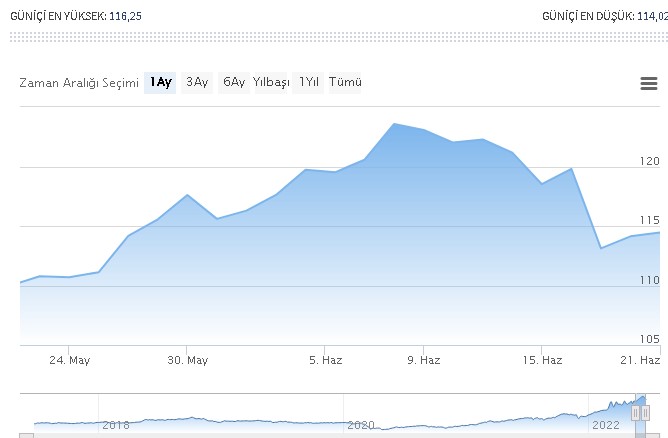Image resolution: width=668 pixels, height=438 pixels.
Task: Open the chart hamburger context menu
Action: coord(648,83)
